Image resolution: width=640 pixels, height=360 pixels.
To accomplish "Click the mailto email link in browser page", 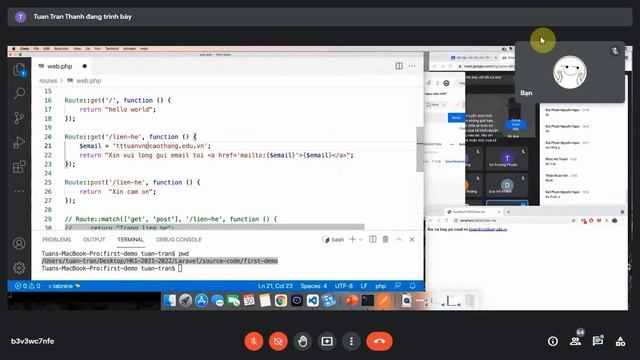I will [x=488, y=229].
